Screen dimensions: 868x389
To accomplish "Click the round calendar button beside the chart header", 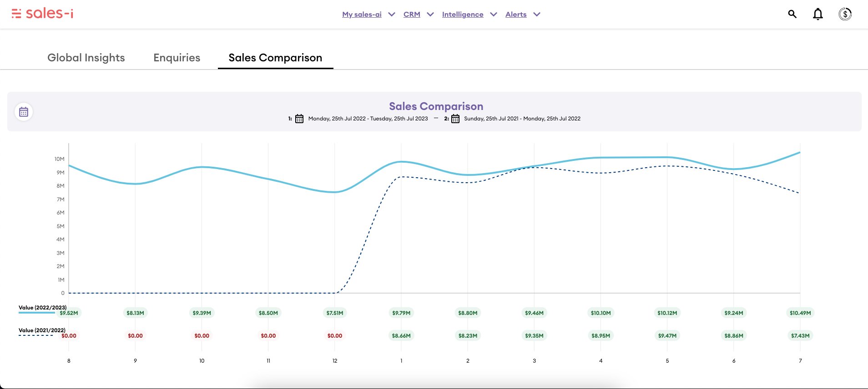I will [24, 112].
